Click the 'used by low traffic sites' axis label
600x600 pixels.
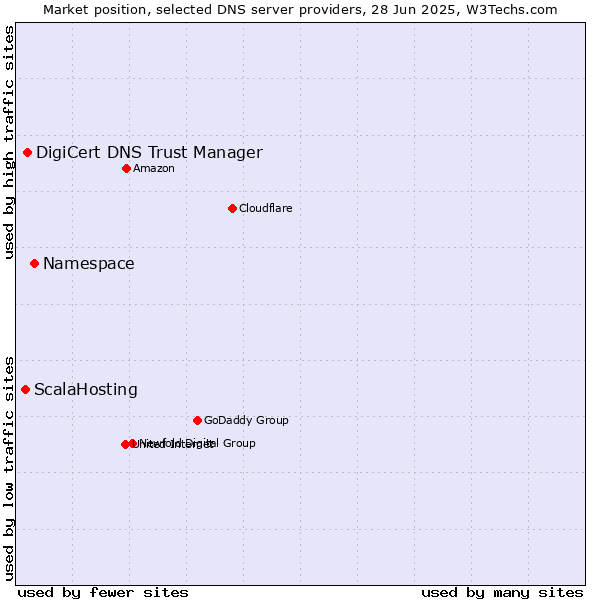coord(8,469)
